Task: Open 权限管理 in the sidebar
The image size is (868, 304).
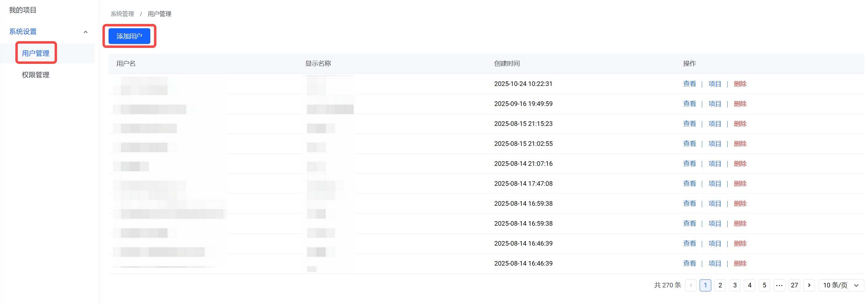Action: point(36,75)
